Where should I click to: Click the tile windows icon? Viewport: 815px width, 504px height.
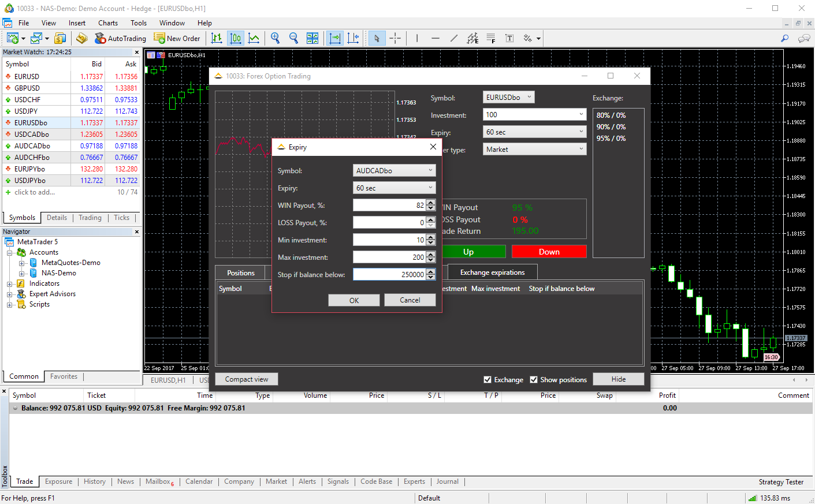click(312, 38)
